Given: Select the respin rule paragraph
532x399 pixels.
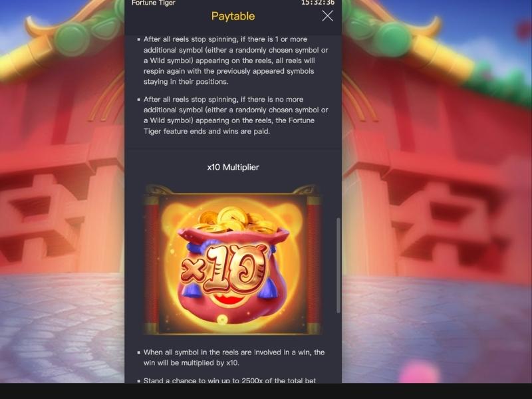Looking at the screenshot, I should coord(233,61).
